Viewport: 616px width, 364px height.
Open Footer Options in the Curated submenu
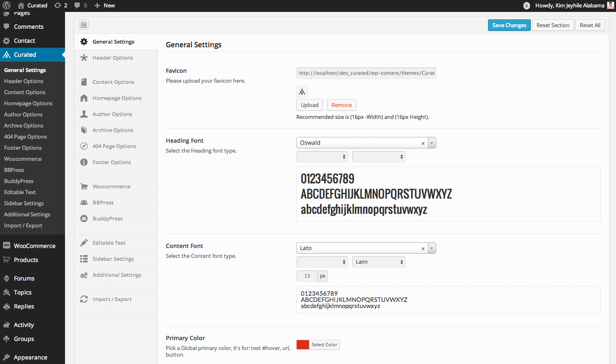pyautogui.click(x=23, y=148)
